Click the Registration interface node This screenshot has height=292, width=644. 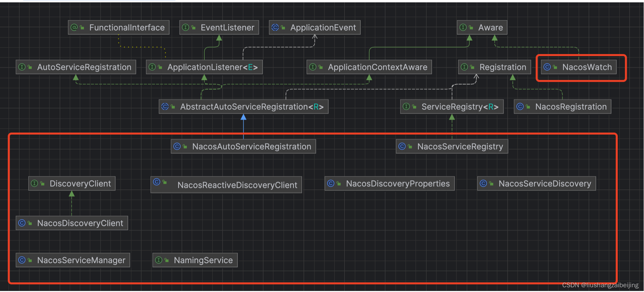(494, 67)
